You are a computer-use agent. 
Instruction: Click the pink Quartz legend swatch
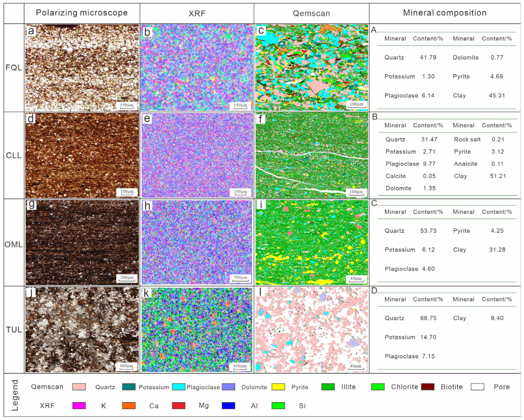pyautogui.click(x=79, y=387)
